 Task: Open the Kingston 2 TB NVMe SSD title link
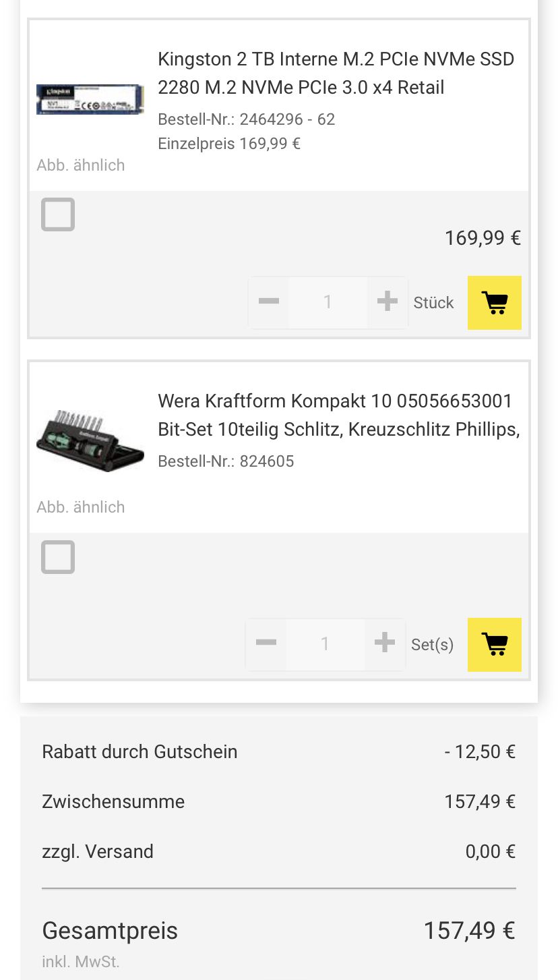pyautogui.click(x=336, y=73)
